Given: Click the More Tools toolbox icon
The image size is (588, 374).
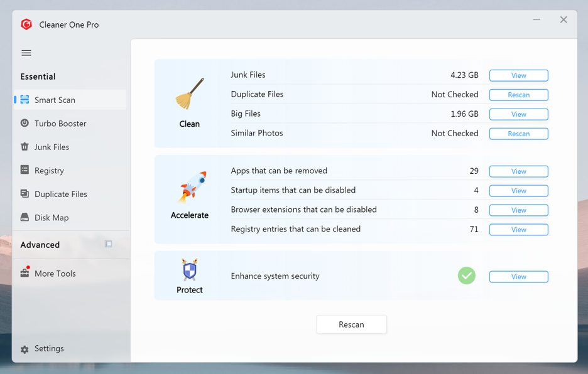Looking at the screenshot, I should pyautogui.click(x=25, y=273).
